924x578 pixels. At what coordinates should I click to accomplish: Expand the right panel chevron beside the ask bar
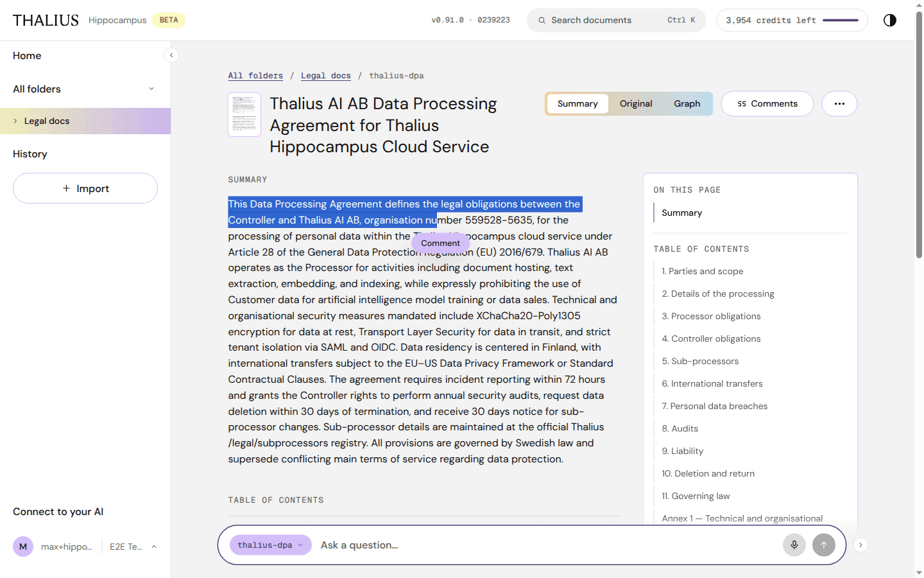[860, 545]
